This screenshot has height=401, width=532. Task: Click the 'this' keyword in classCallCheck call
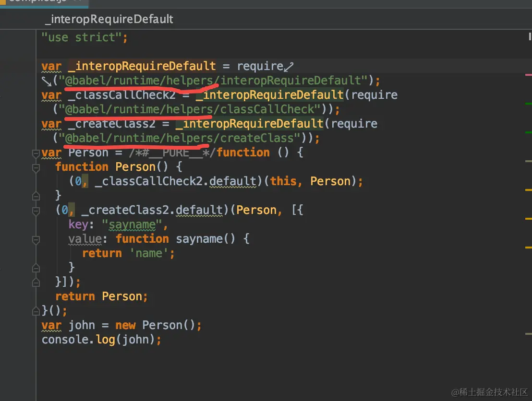(283, 181)
